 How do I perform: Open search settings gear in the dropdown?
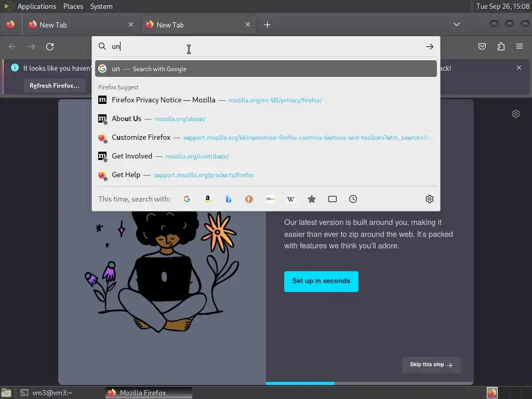pos(430,199)
